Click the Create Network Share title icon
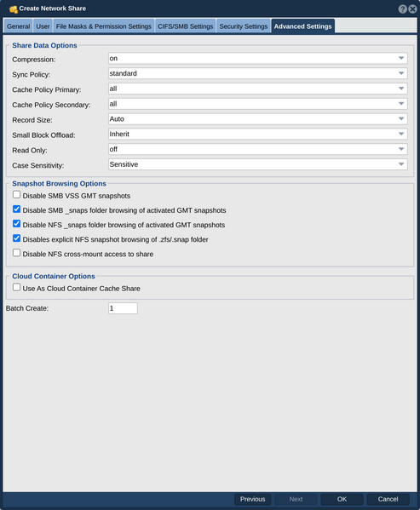Screen dimensions: 420x510 [14, 9]
